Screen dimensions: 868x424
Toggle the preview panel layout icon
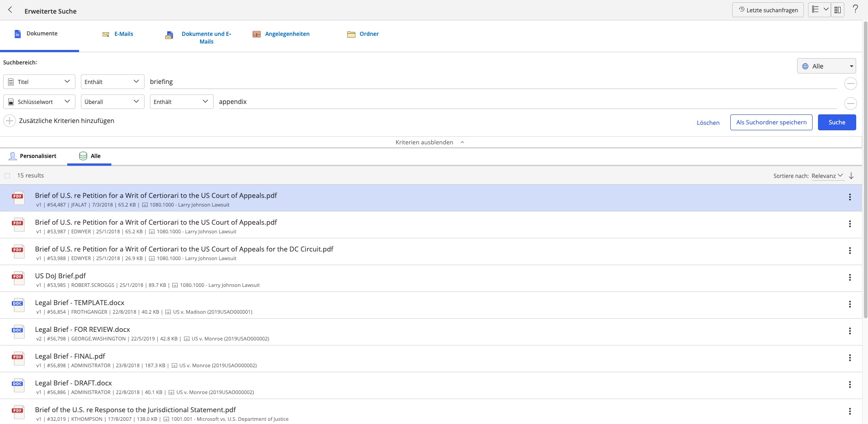[x=838, y=10]
